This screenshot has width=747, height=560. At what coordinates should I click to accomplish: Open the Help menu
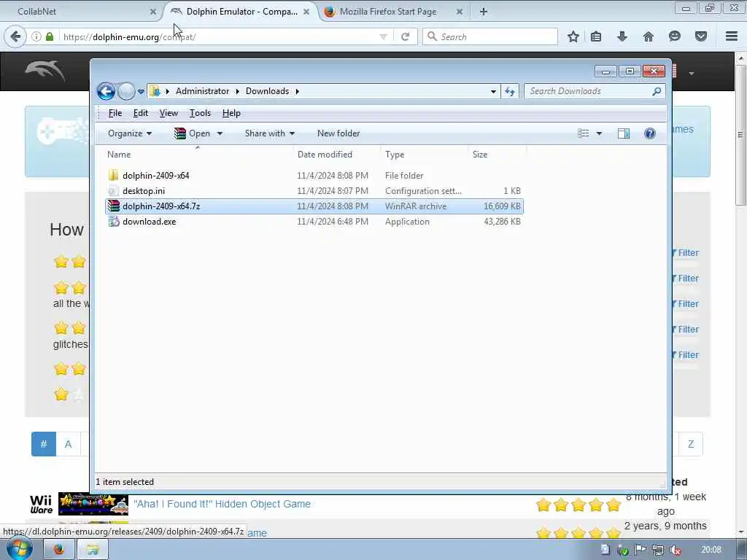231,113
